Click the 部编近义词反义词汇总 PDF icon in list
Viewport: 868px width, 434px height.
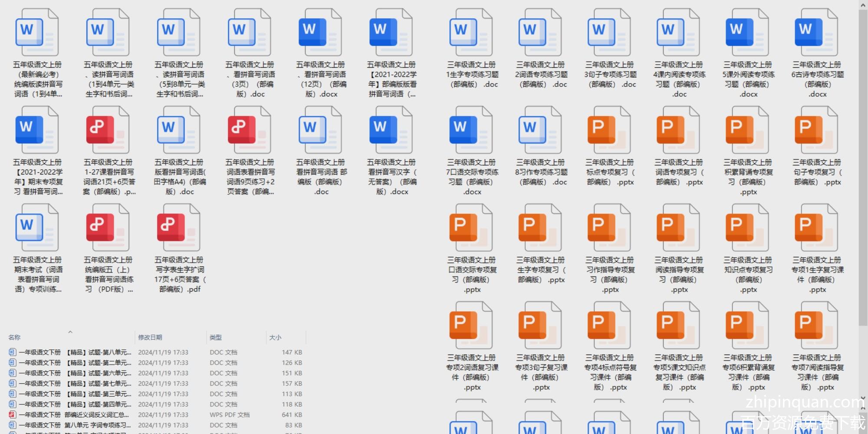point(12,414)
